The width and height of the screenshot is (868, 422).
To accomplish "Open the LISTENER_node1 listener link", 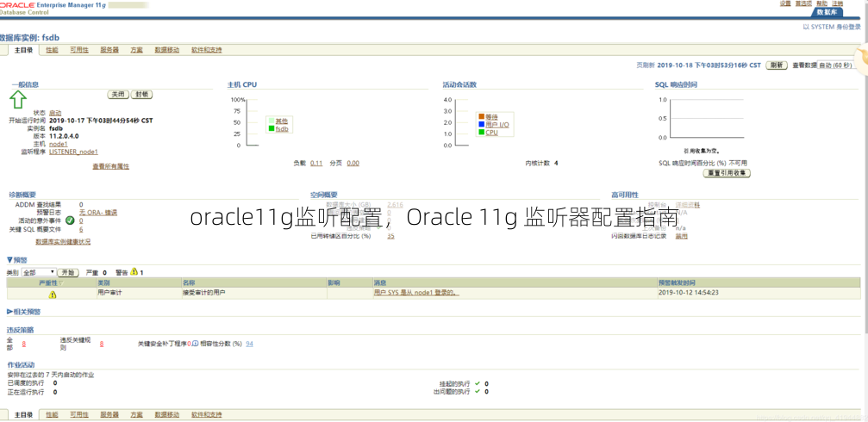I will click(73, 152).
